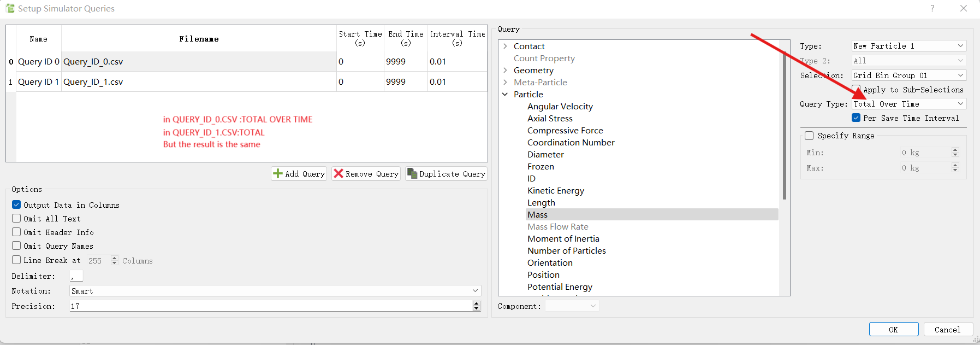Click the Duplicate Query button

[x=446, y=174]
